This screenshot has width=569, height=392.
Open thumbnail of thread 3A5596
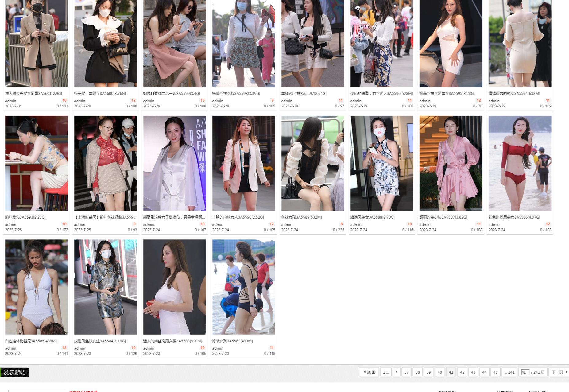pos(382,43)
